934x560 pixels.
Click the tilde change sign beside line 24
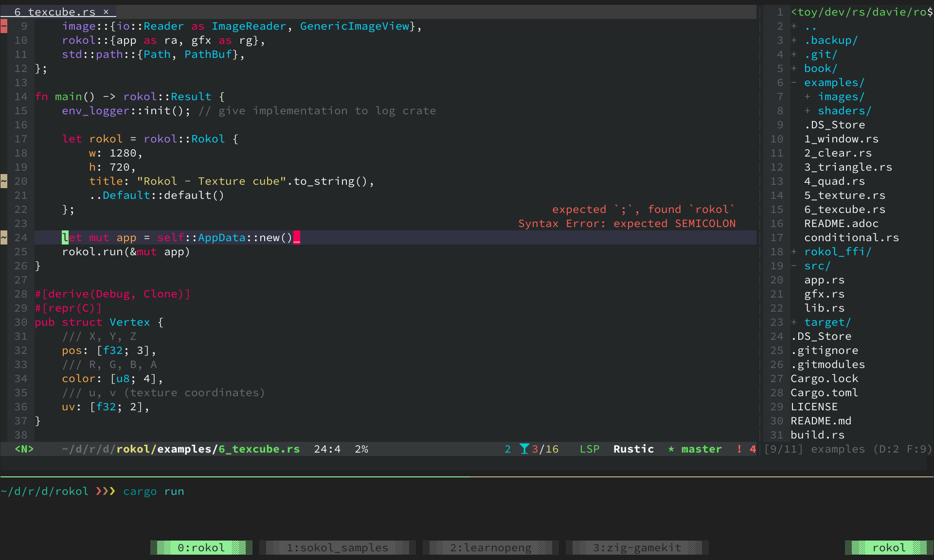coord(4,238)
